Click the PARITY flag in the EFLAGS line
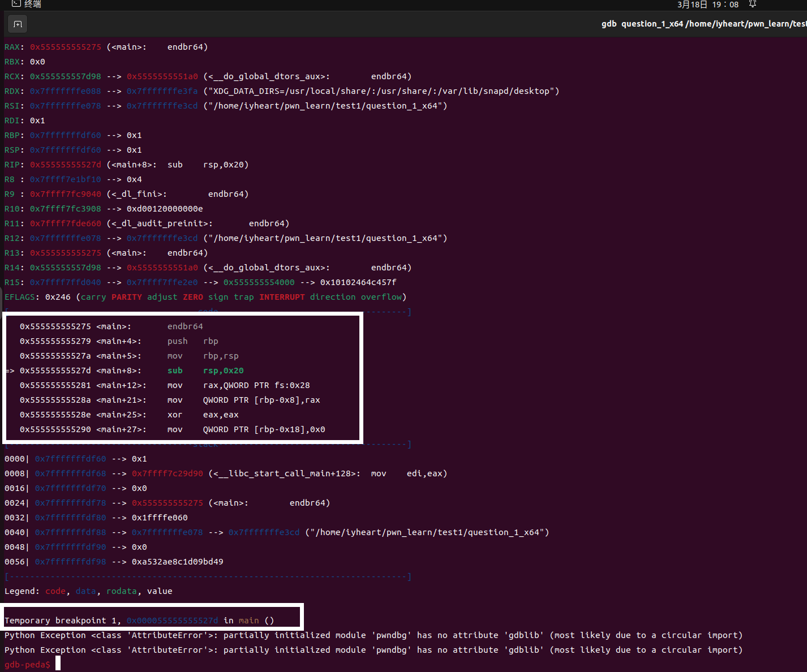 coord(127,297)
